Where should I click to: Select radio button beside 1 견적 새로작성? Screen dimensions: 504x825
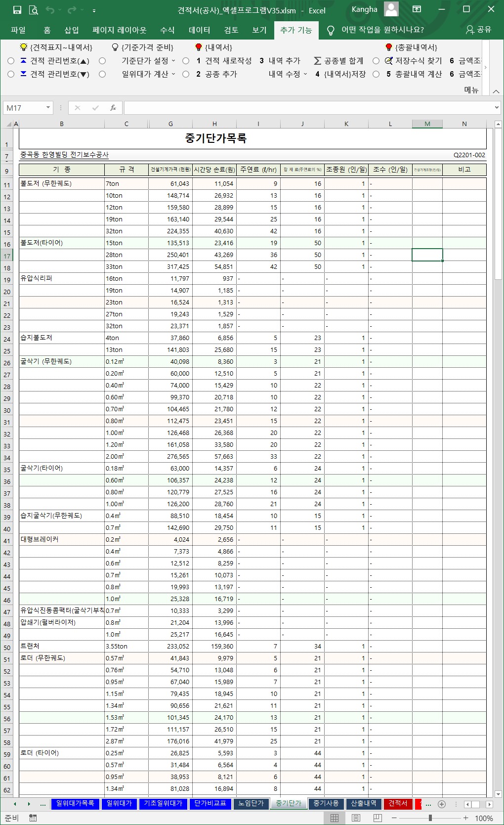pos(186,61)
